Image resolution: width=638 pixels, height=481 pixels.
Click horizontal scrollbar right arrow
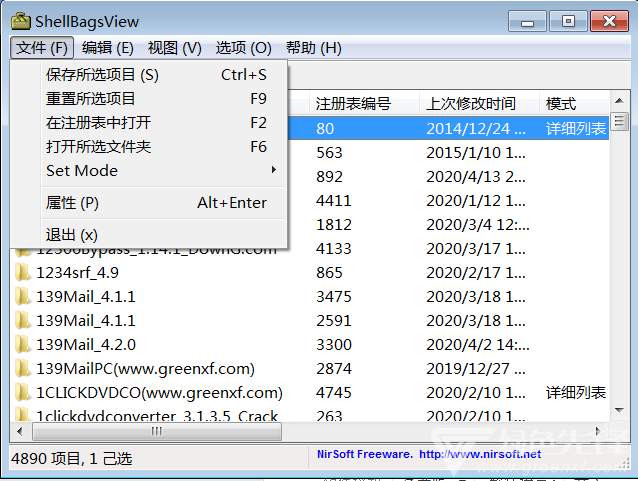pyautogui.click(x=598, y=431)
